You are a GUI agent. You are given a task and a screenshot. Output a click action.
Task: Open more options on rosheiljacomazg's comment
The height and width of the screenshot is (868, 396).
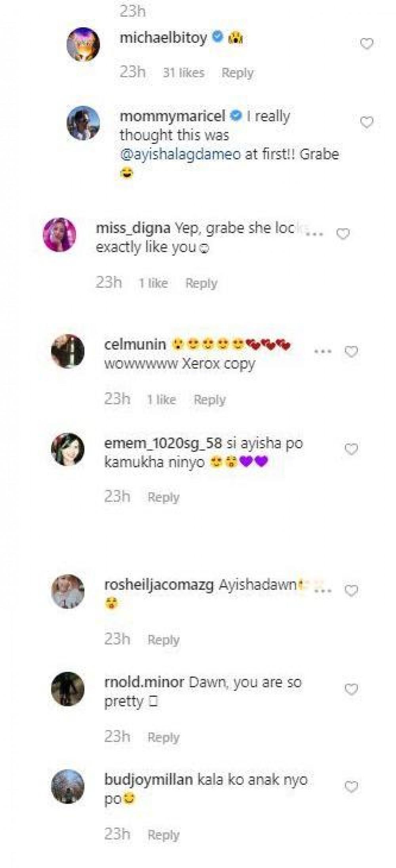(x=323, y=590)
